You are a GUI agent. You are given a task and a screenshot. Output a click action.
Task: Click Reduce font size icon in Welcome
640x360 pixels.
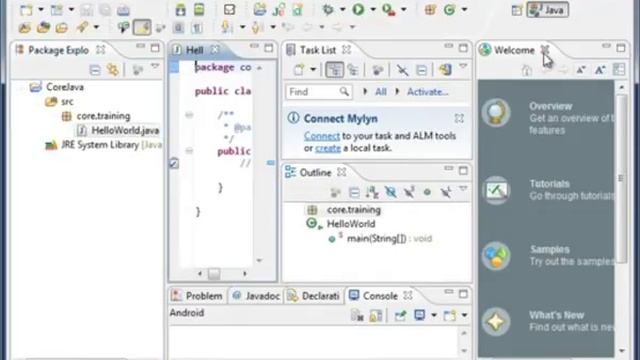tap(580, 70)
